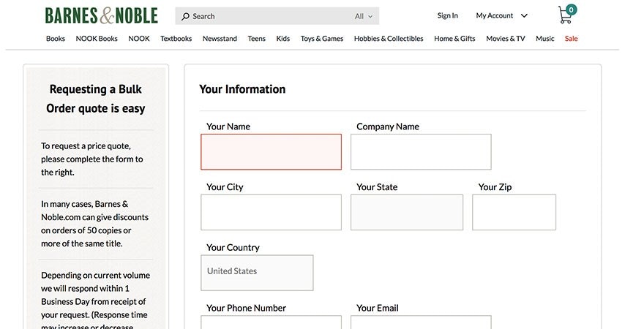This screenshot has width=644, height=329.
Task: Open the Your Country dropdown
Action: pyautogui.click(x=257, y=273)
